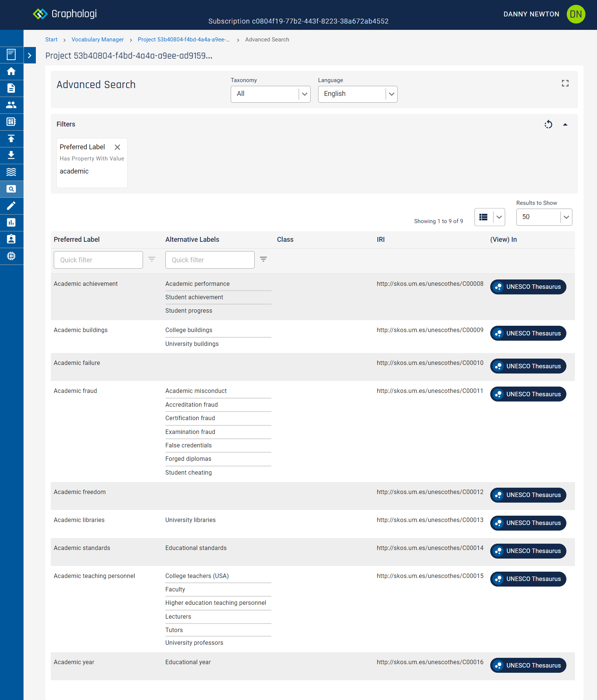597x700 pixels.
Task: Open the news layout icon in sidebar
Action: coord(12,122)
